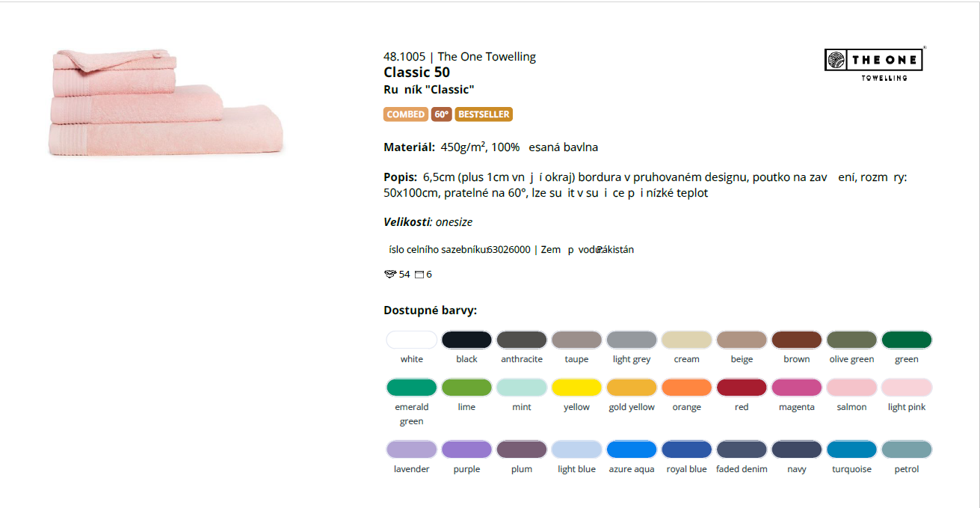Choose the anthracite color swatch

pyautogui.click(x=522, y=340)
